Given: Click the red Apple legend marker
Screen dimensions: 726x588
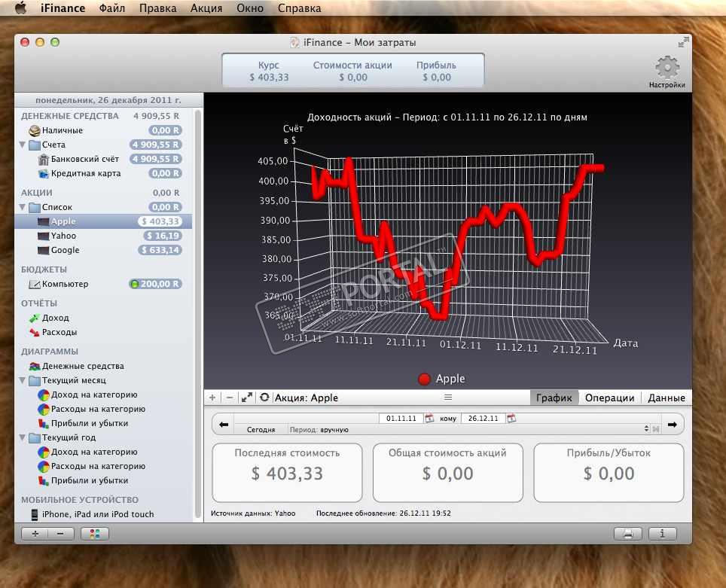Looking at the screenshot, I should 424,379.
